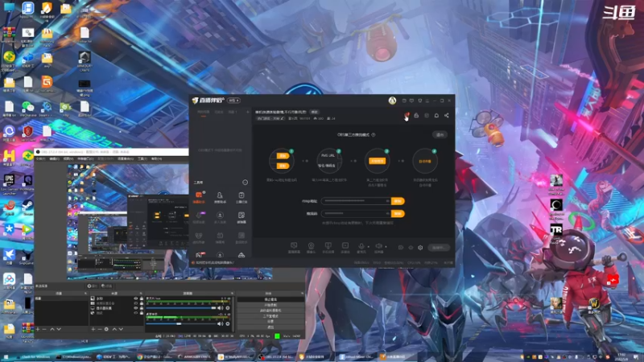Lock the topmost OBS source
This screenshot has width=644, height=362.
click(142, 298)
